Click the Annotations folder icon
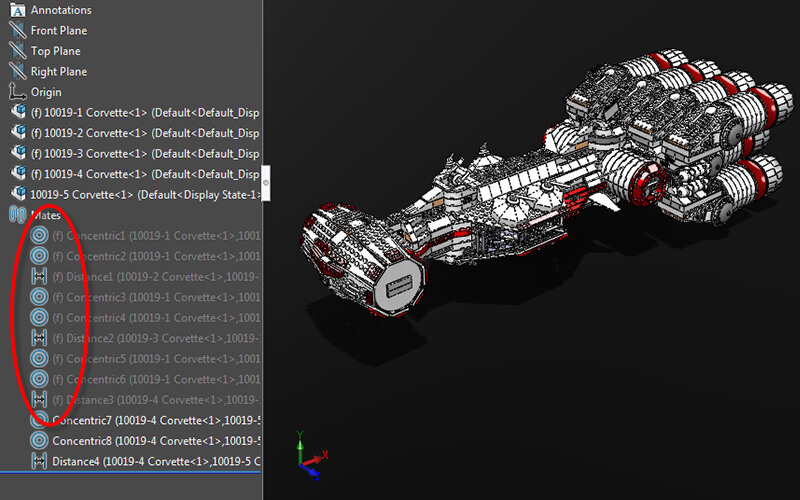 pos(17,10)
